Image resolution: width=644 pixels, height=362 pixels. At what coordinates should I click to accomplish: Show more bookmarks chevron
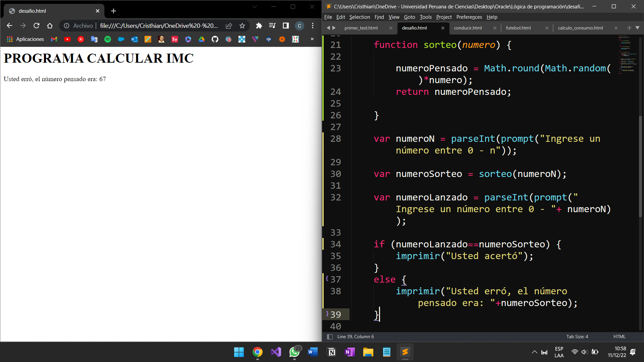(x=312, y=39)
